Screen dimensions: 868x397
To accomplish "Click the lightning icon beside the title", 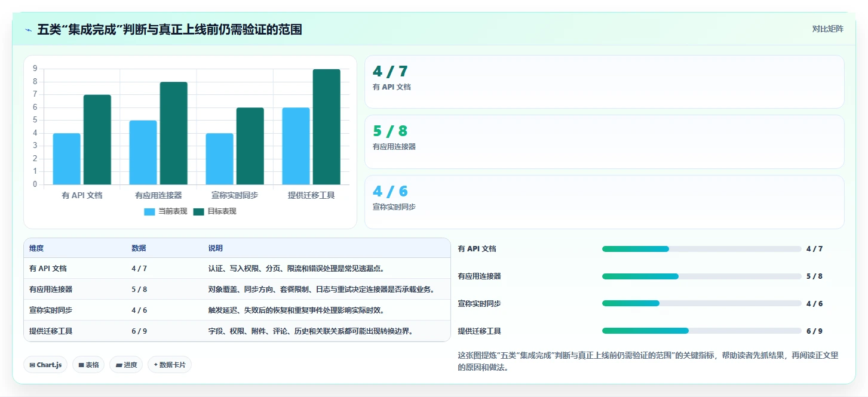I will point(28,29).
